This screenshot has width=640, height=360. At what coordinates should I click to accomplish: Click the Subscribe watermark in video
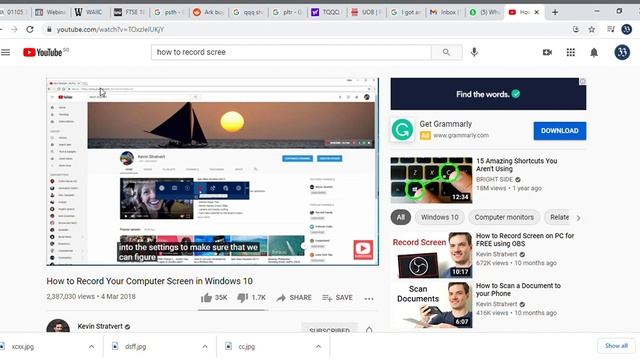363,249
